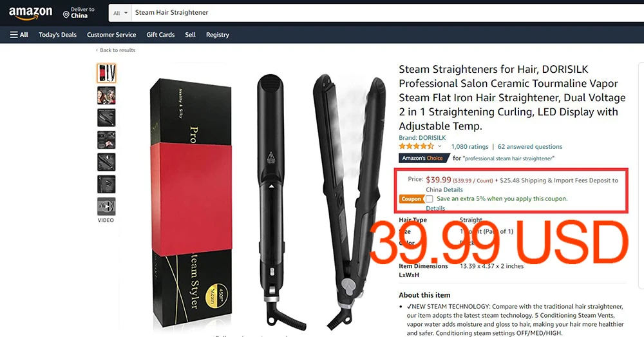
Task: Click the star rating icons
Action: tap(416, 146)
